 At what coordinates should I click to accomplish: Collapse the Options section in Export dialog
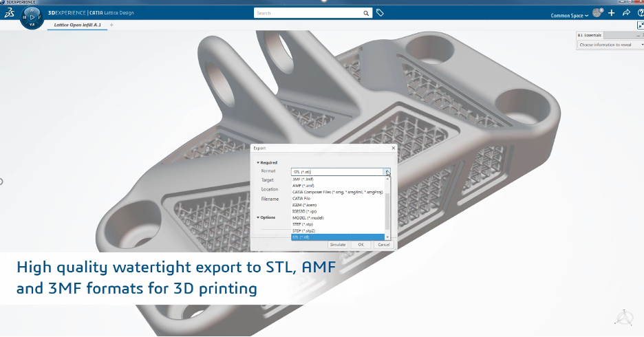click(258, 217)
